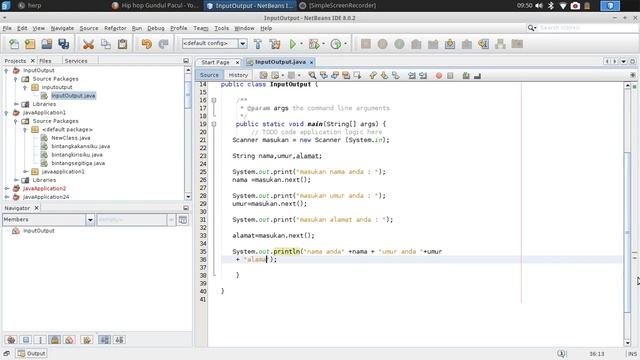Click the Profile Project clock icon
This screenshot has height=360, width=640.
(336, 44)
